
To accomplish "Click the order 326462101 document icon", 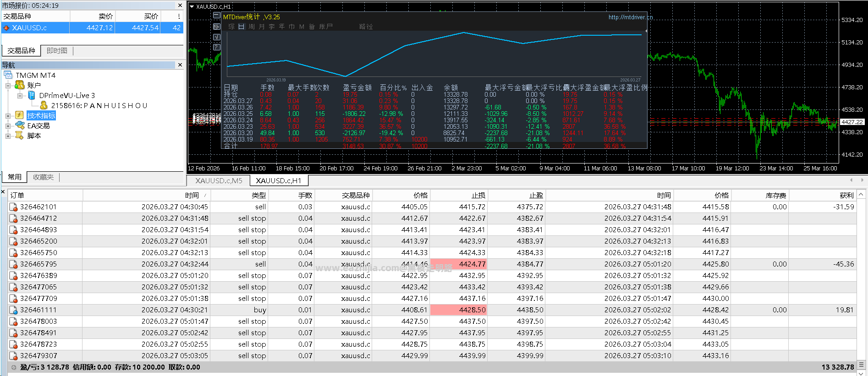I will [x=14, y=207].
